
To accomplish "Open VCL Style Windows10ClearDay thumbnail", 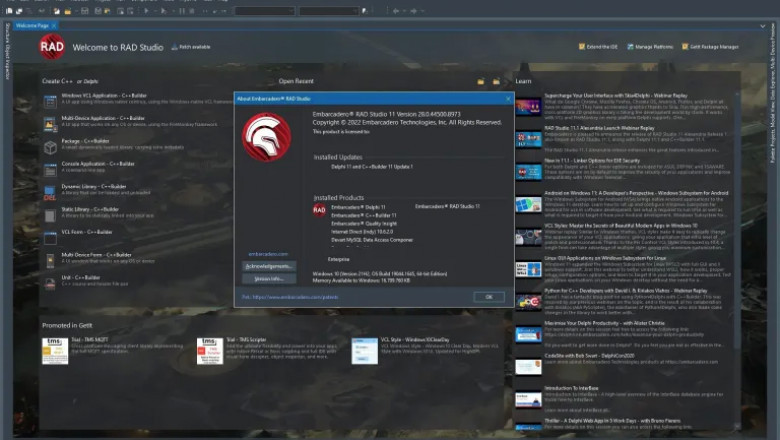I will tap(365, 351).
